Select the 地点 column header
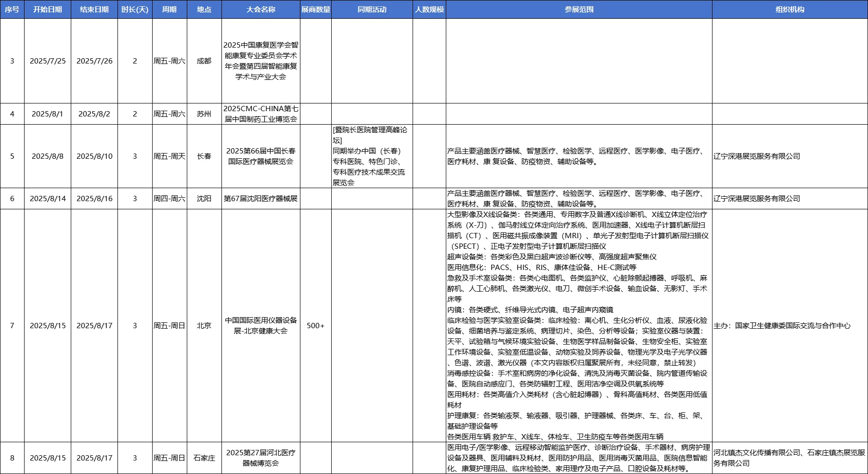This screenshot has width=868, height=474. [204, 9]
